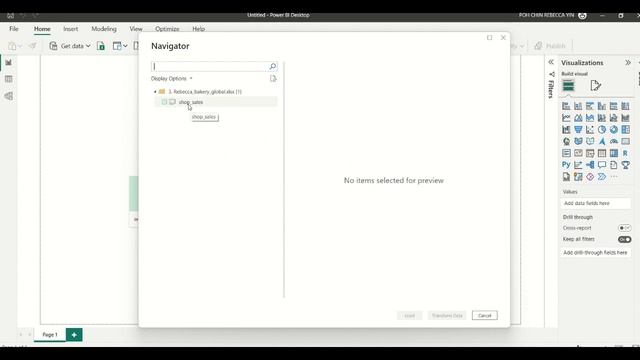Switch to the Help ribbon tab

pyautogui.click(x=198, y=29)
